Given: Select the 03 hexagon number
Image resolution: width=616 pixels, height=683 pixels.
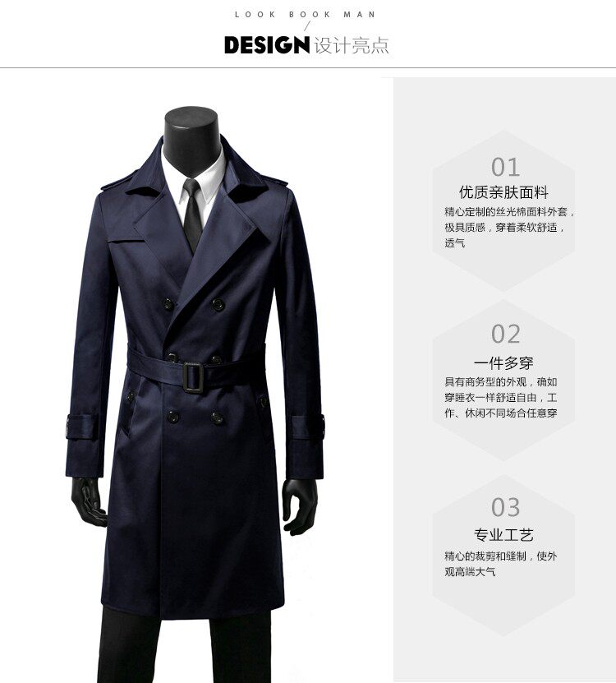Looking at the screenshot, I should point(505,507).
